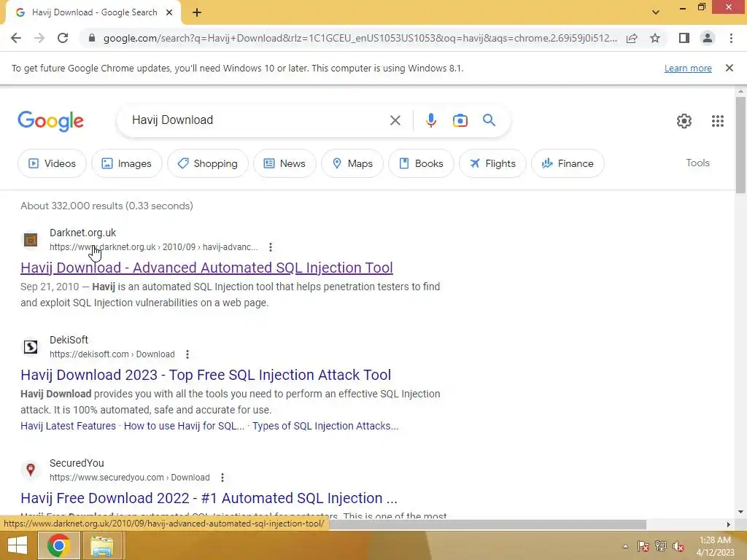747x560 pixels.
Task: Close the Havij Download search tab
Action: coord(169,13)
